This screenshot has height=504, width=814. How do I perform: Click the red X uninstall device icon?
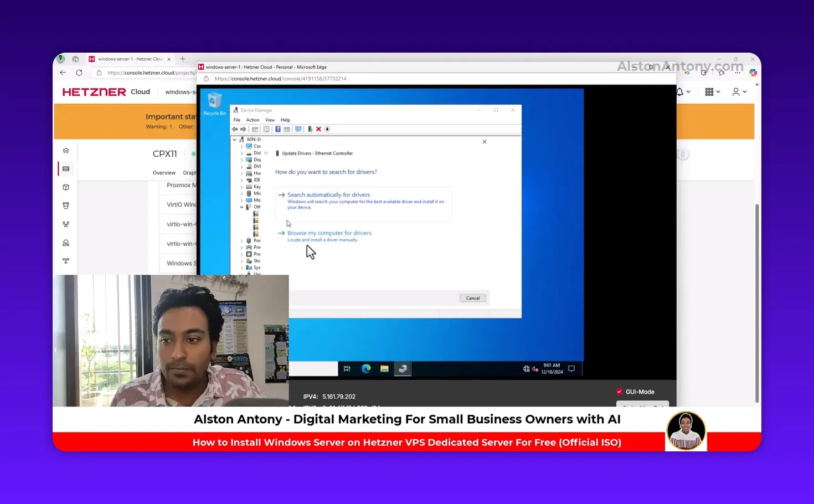pos(318,129)
